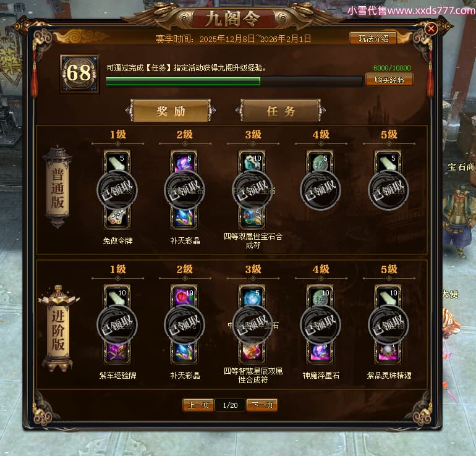Click the top item icon in 普通版 level 4
Image resolution: width=476 pixels, height=456 pixels.
320,162
